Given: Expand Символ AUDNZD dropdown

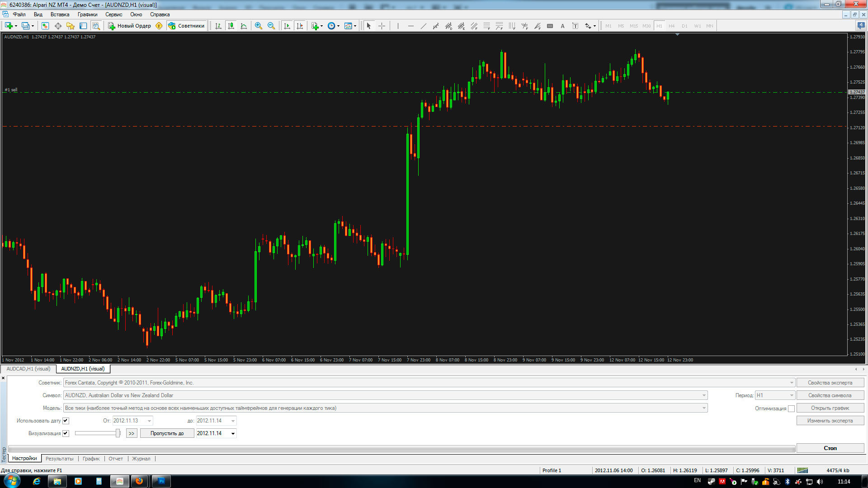Looking at the screenshot, I should [704, 395].
